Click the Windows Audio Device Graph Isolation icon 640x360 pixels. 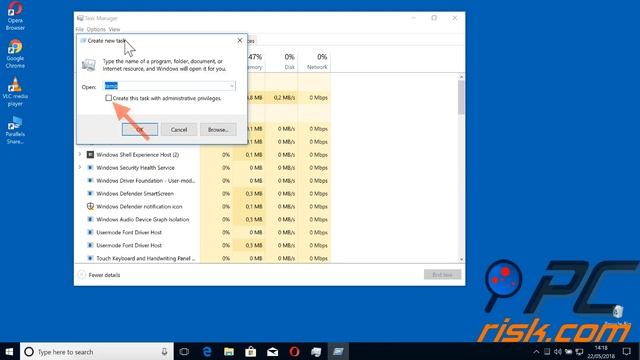click(90, 220)
